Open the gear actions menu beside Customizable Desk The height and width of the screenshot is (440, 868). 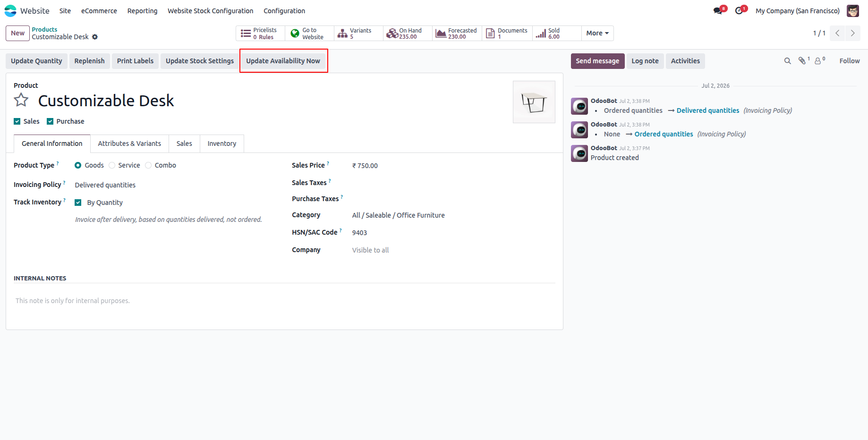click(x=95, y=37)
